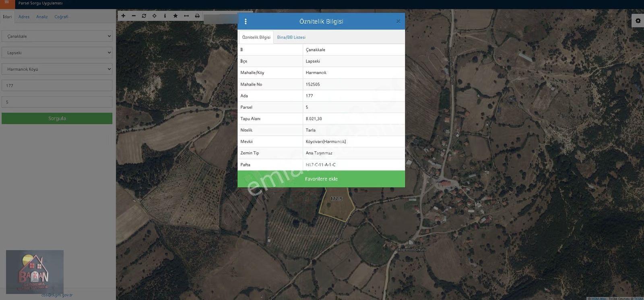Open favorites with the star icon
The image size is (644, 300).
point(175,16)
